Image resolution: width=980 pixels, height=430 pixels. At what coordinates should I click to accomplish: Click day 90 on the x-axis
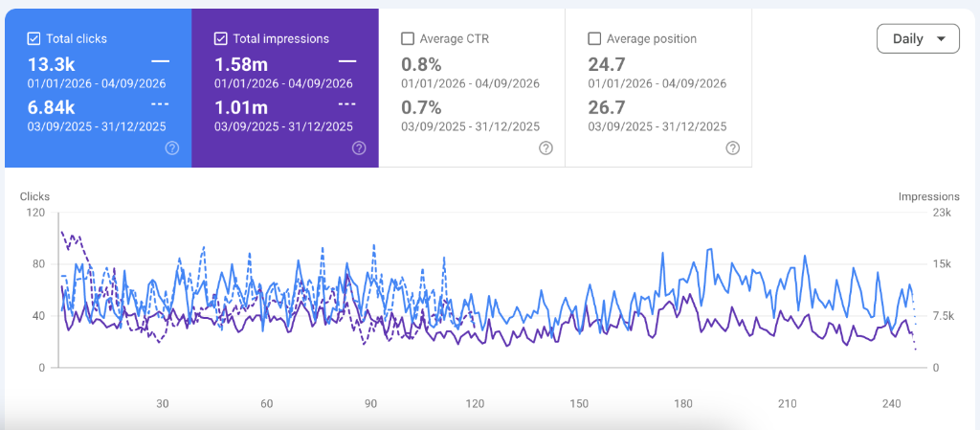click(x=371, y=404)
